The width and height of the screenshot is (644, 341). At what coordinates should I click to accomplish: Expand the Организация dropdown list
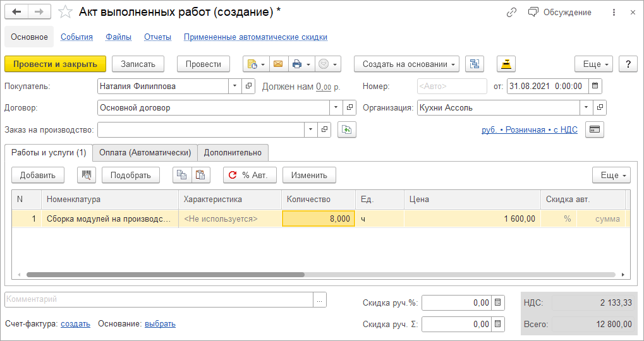[x=586, y=107]
